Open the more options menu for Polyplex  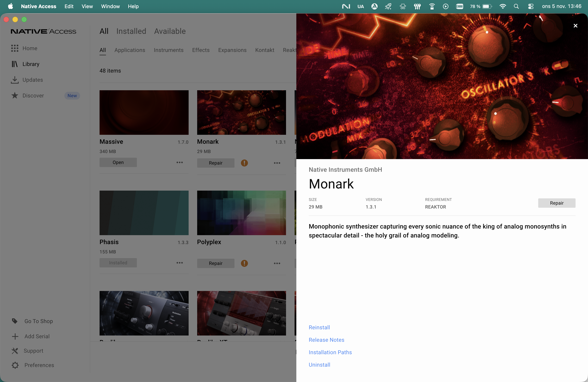point(277,263)
